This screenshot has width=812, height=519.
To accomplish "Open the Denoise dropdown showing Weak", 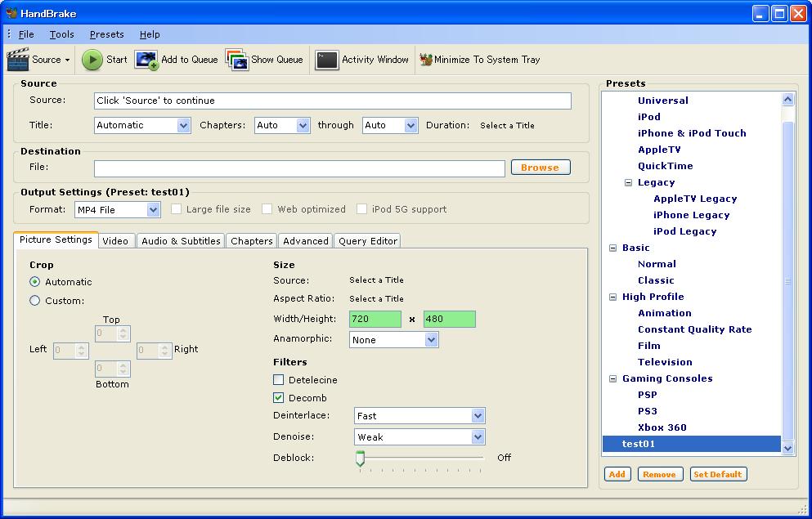I will click(x=419, y=436).
